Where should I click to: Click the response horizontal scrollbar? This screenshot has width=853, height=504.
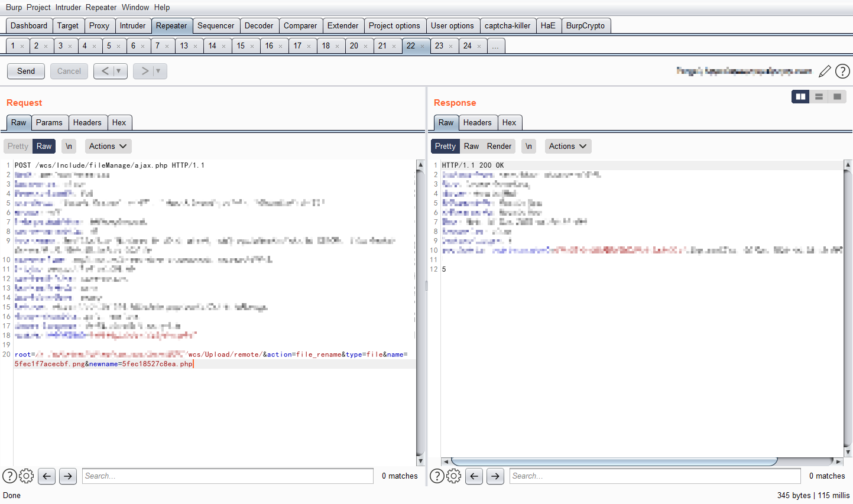coord(615,461)
